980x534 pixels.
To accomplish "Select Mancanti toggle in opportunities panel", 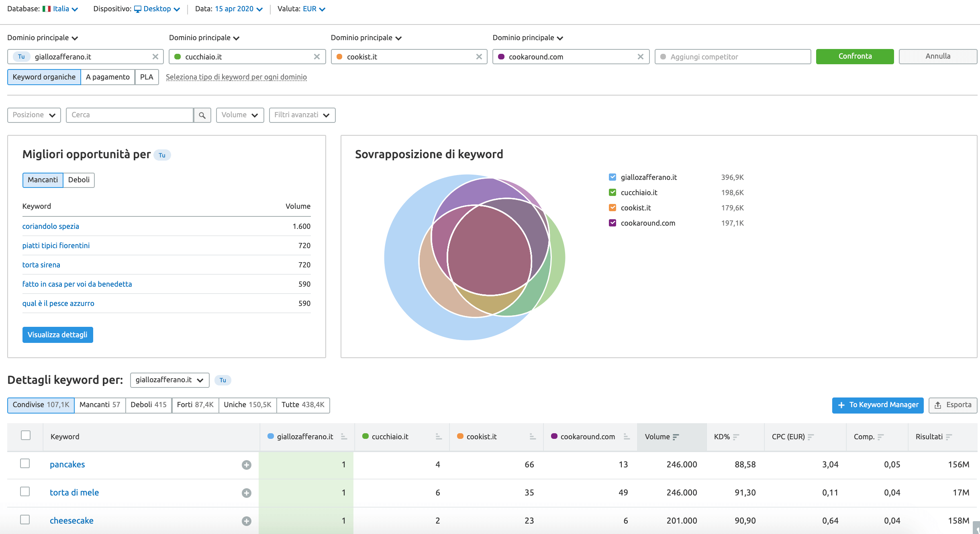I will click(43, 180).
